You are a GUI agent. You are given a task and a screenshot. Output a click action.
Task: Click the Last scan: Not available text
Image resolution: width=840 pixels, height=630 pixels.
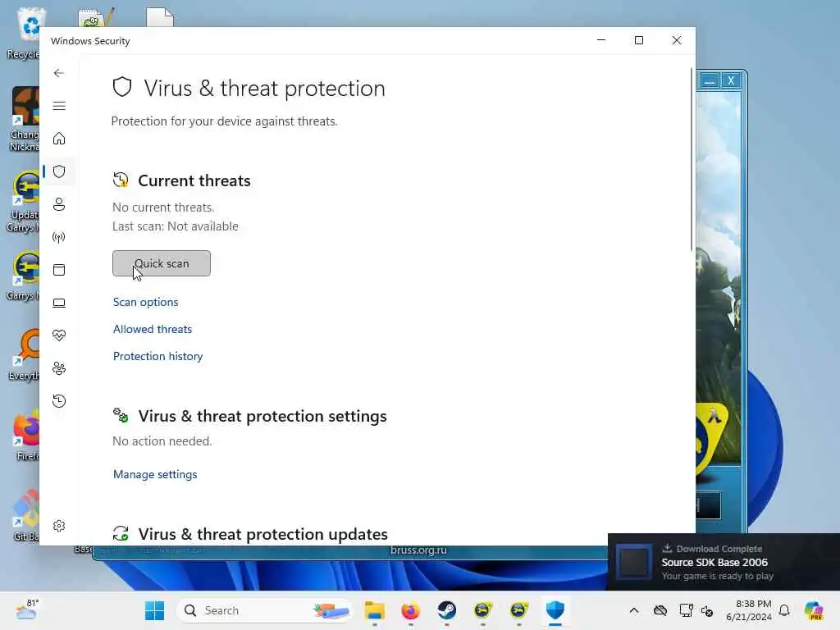click(x=176, y=226)
